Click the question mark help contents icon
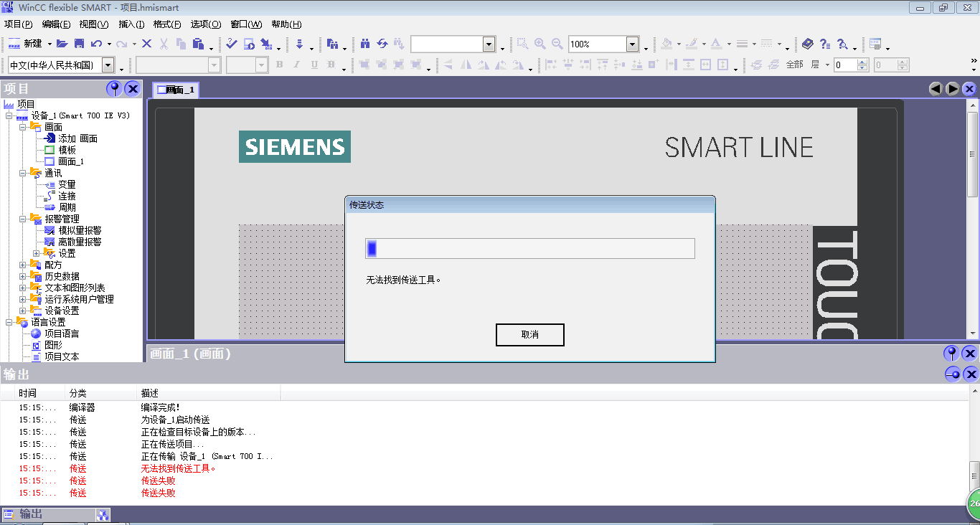Viewport: 980px width, 525px height. (825, 44)
